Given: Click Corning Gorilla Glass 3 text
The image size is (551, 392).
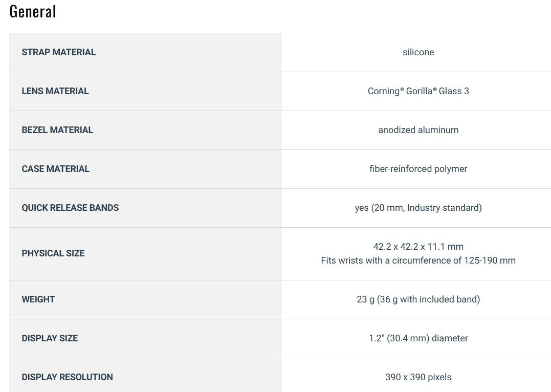Looking at the screenshot, I should [418, 91].
